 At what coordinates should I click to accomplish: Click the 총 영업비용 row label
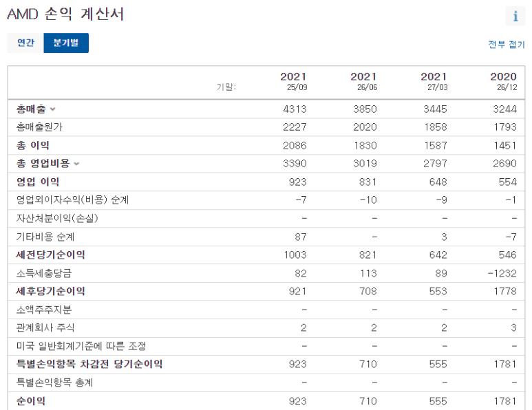coord(43,164)
